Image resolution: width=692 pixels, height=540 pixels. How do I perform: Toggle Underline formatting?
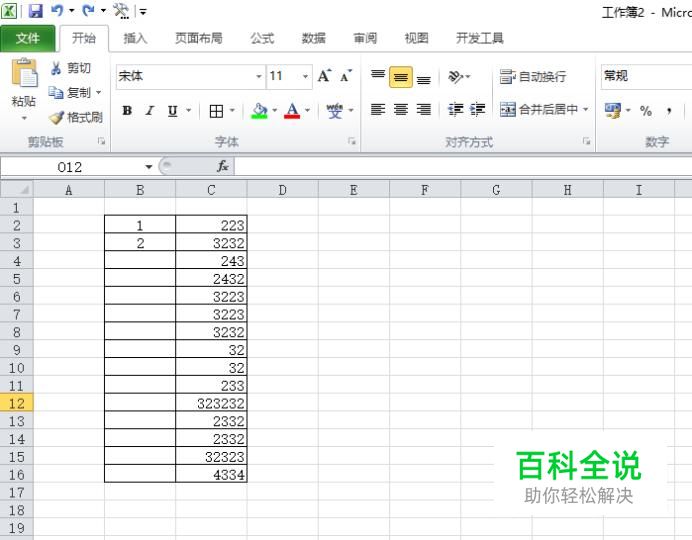pyautogui.click(x=173, y=111)
